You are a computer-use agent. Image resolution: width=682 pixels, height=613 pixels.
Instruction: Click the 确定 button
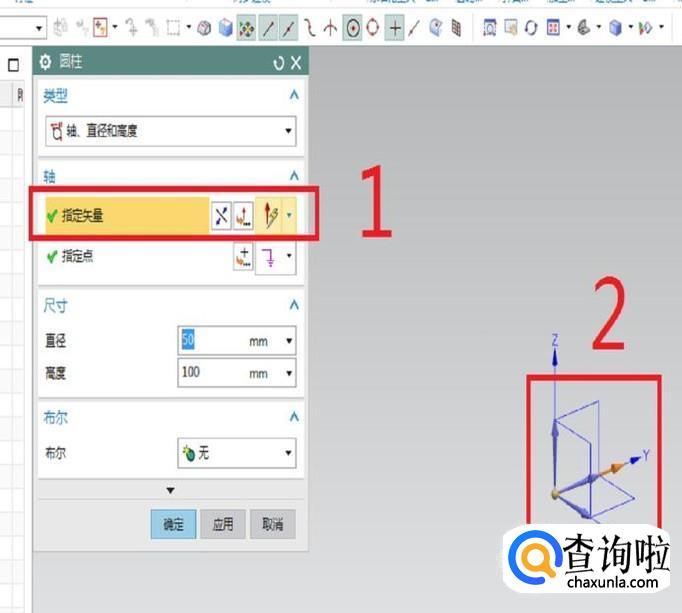tap(173, 525)
